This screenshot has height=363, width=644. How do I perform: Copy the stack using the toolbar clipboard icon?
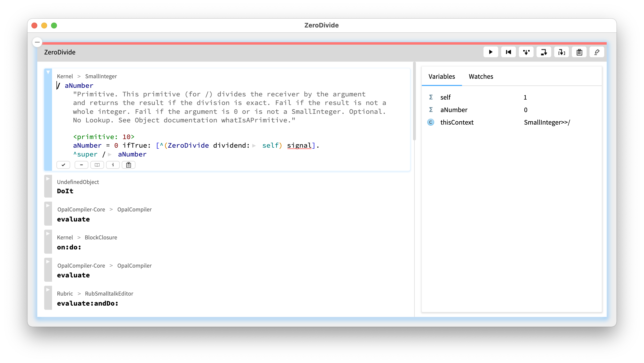[579, 52]
